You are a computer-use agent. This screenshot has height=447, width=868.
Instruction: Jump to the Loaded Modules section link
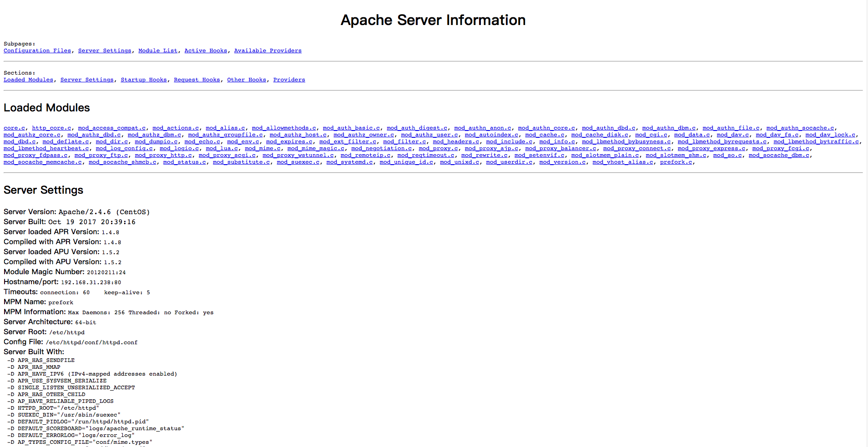(x=29, y=80)
